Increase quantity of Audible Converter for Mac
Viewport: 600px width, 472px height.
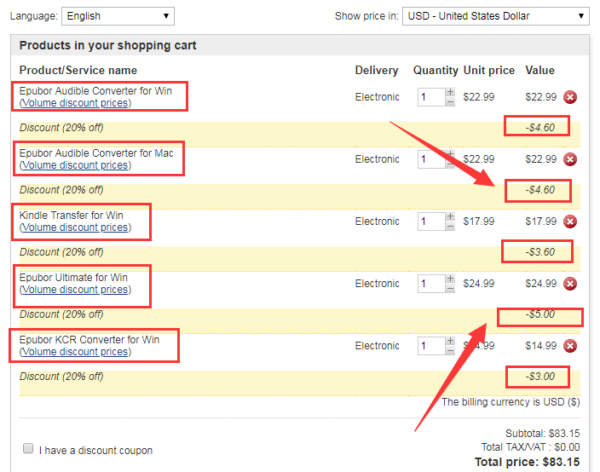click(450, 154)
